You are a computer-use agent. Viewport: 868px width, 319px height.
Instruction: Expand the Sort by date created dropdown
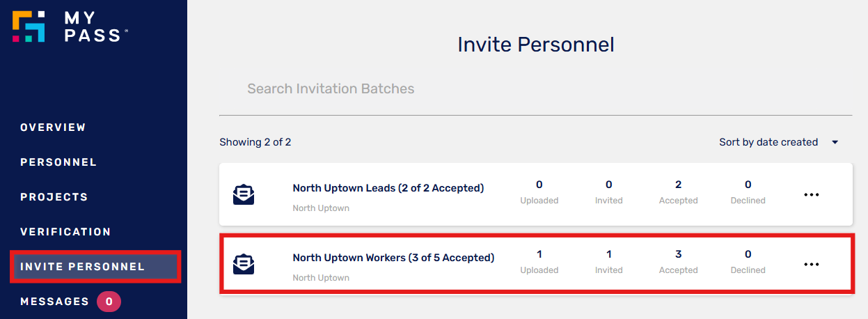pos(779,142)
